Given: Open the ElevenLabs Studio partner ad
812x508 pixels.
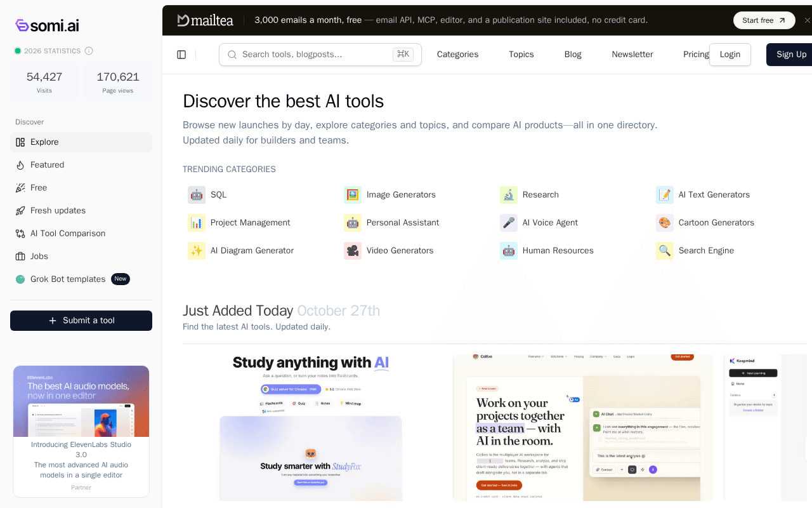Looking at the screenshot, I should 81,431.
